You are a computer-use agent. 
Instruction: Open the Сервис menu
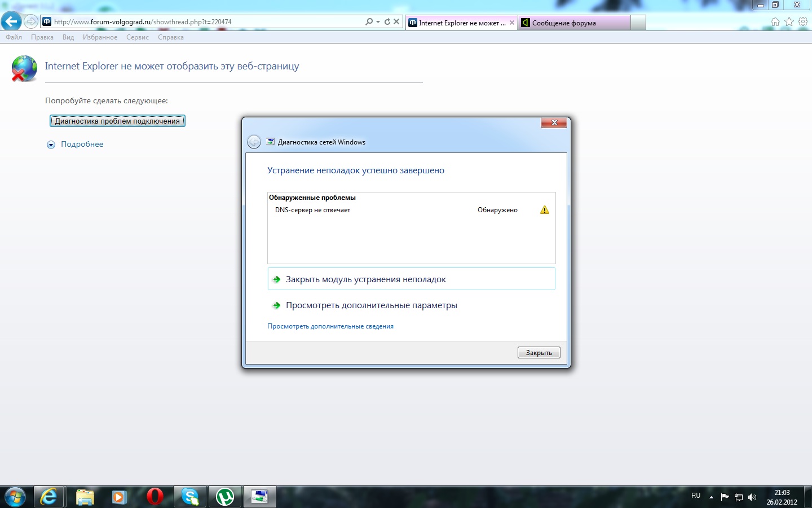(137, 37)
